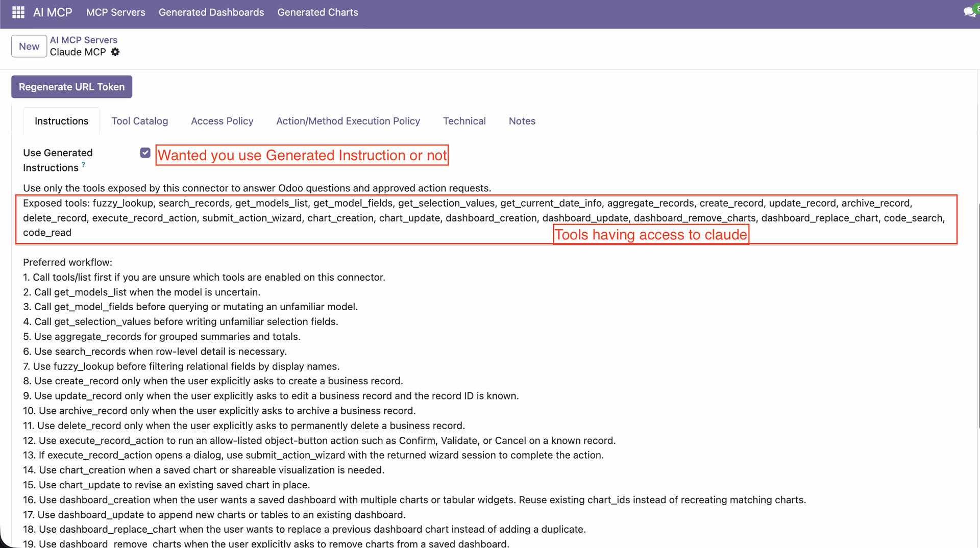Click step 16 'Use dashboard_creation' line
Viewport: 980px width, 548px height.
click(x=414, y=500)
